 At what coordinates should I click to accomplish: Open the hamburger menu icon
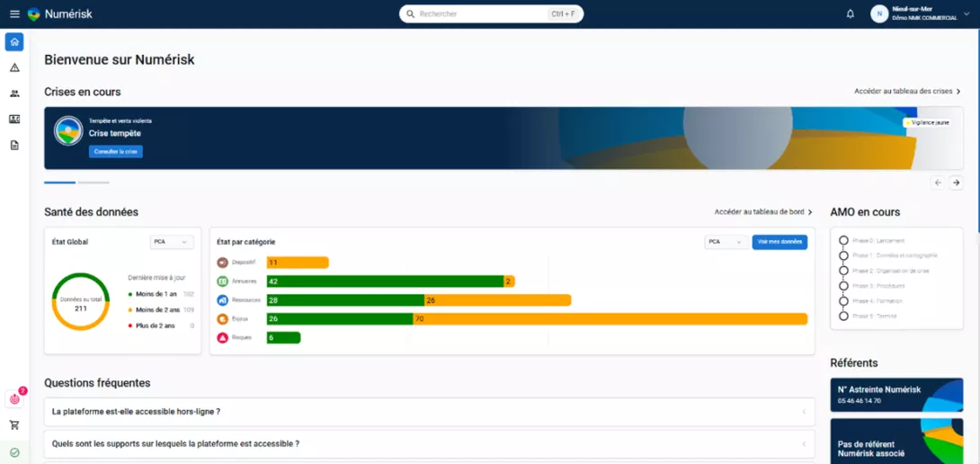(15, 13)
